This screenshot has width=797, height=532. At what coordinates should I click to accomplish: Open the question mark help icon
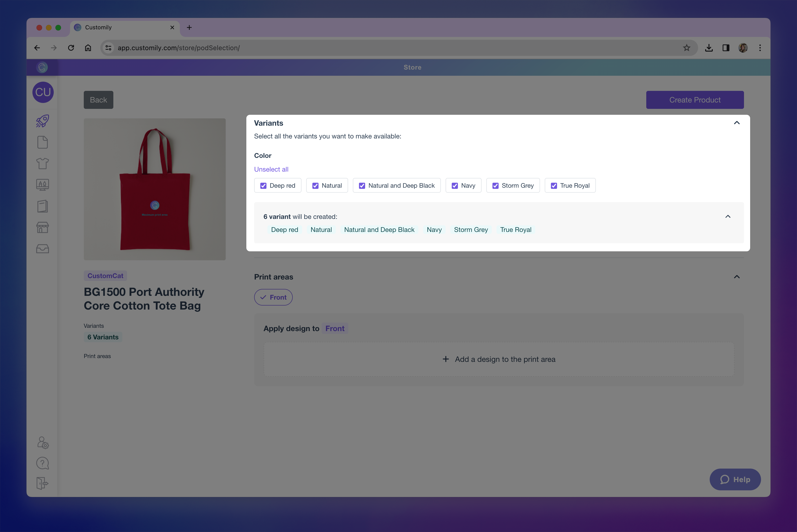pyautogui.click(x=42, y=463)
